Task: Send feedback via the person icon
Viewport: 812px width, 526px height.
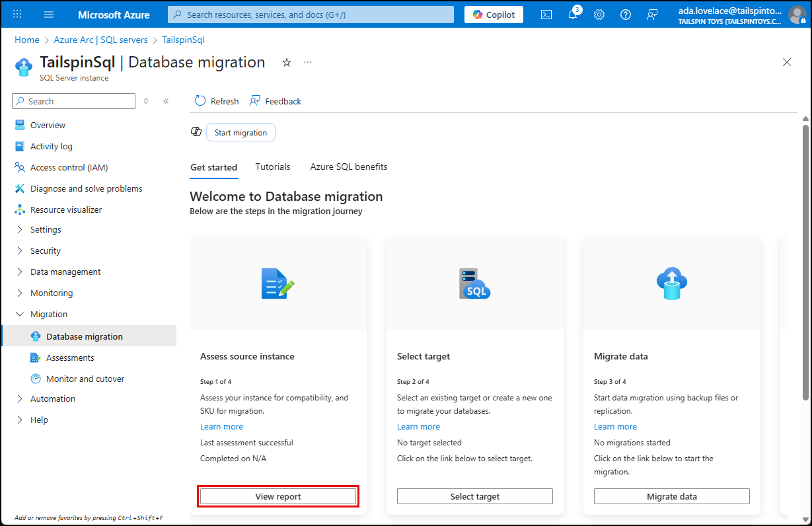Action: coord(652,14)
